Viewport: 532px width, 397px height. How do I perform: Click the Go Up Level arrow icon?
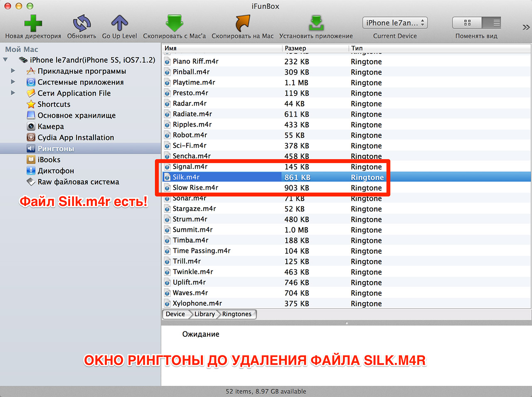coord(119,23)
